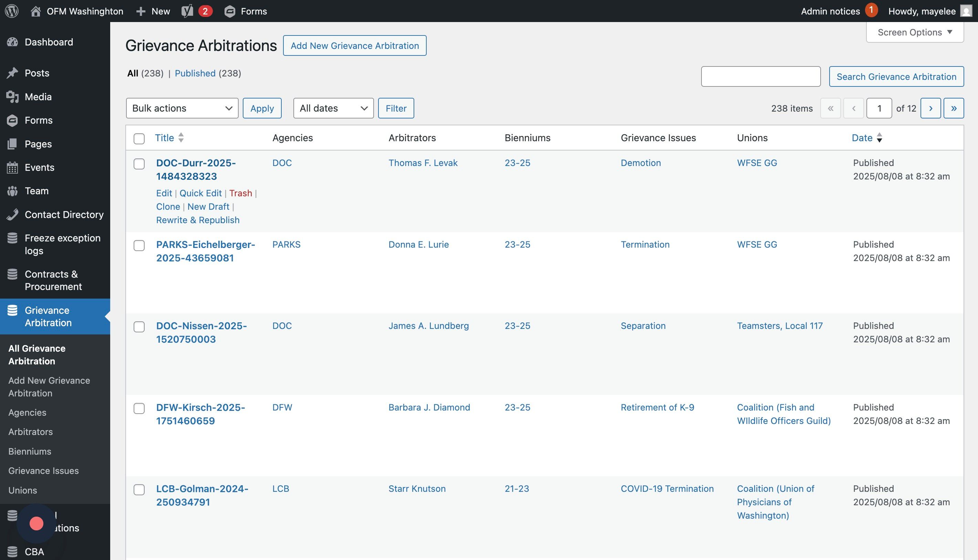
Task: Tick the checkbox for LCB-Golman-2024
Action: [x=139, y=490]
